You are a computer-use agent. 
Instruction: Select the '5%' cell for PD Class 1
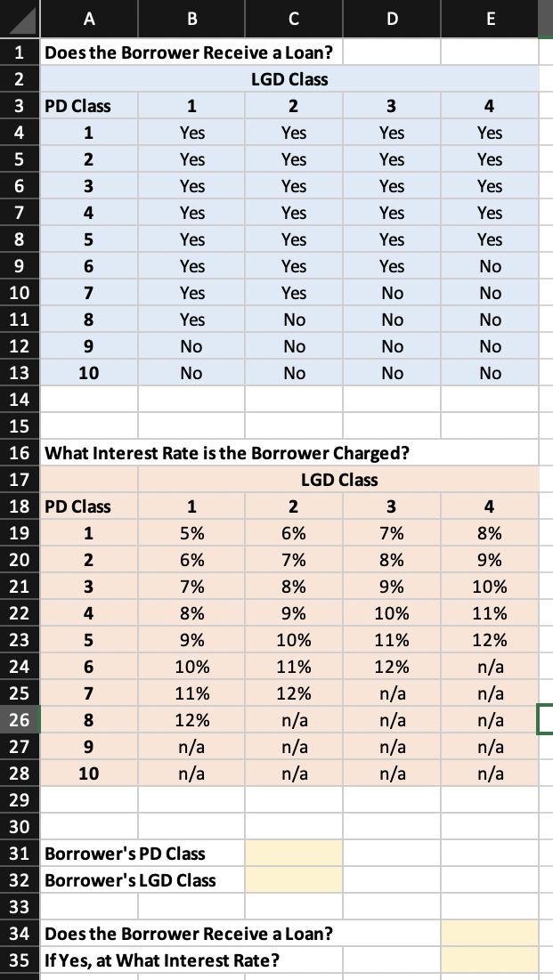(191, 532)
